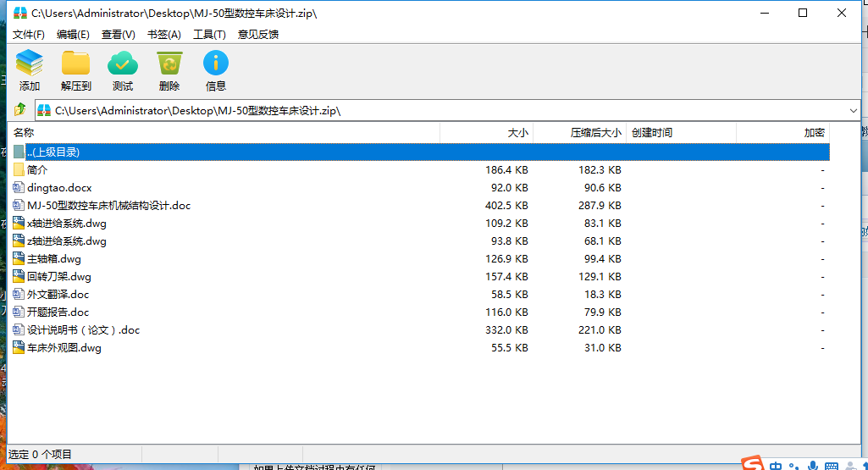Screen dimensions: 868x470
Task: Select file name z轴进给系统.dwg
Action: 66,241
